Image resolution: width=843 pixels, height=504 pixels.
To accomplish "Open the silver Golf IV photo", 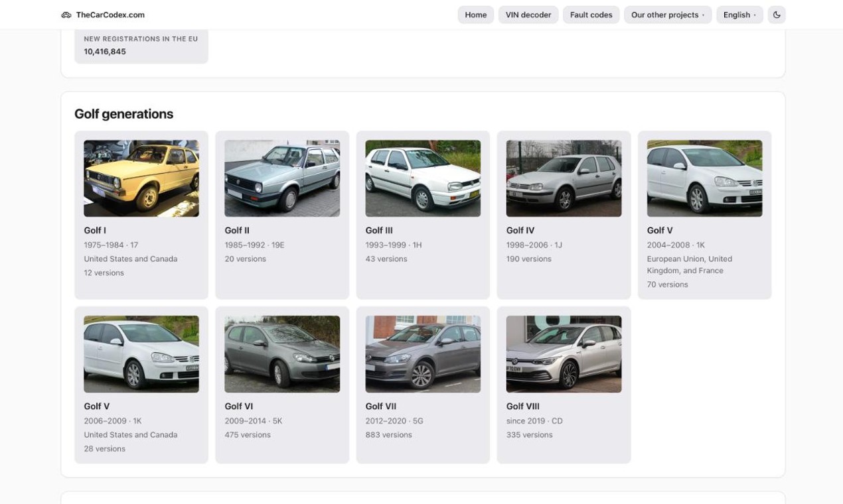I will tap(564, 178).
